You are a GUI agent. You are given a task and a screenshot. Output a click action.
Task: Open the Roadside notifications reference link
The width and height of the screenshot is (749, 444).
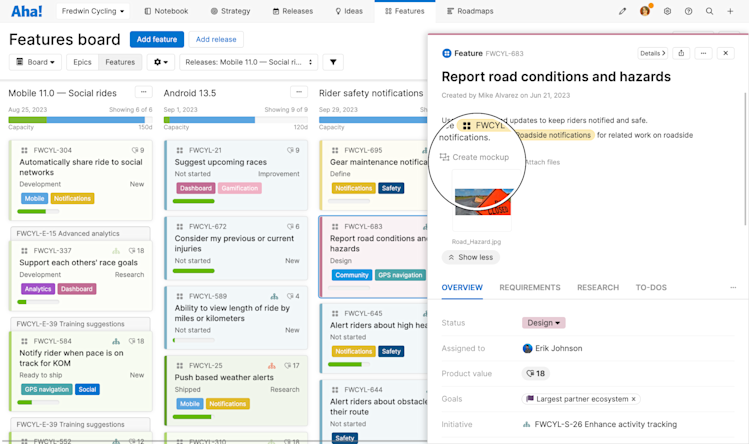553,135
